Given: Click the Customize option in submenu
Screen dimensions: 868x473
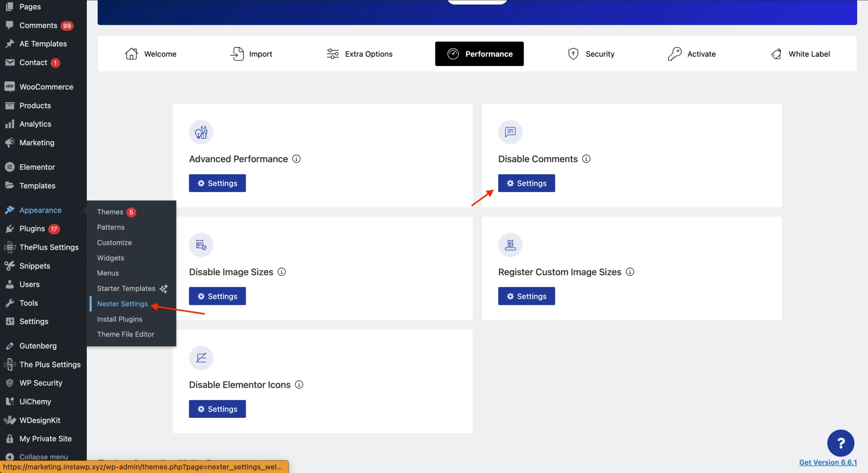Looking at the screenshot, I should click(x=114, y=242).
